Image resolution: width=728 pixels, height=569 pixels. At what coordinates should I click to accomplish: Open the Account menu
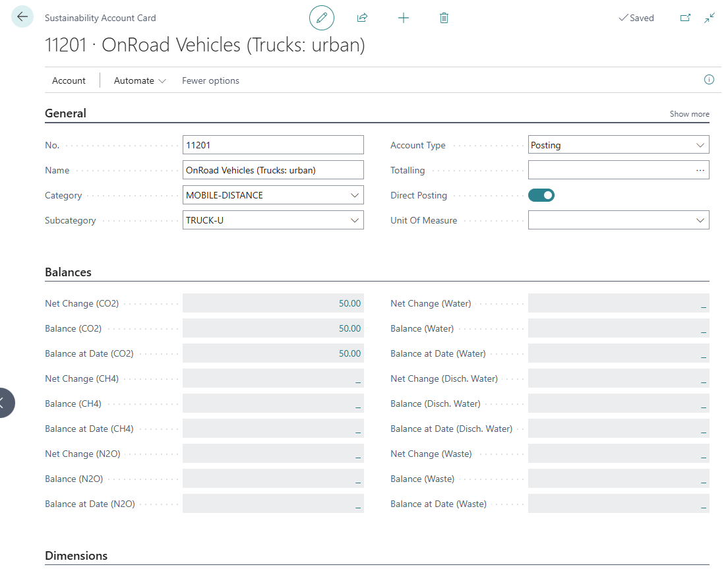point(69,80)
